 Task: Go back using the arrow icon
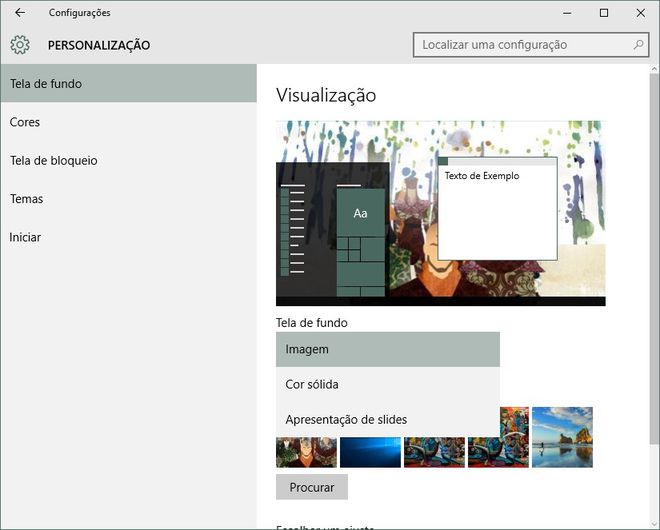(x=20, y=13)
